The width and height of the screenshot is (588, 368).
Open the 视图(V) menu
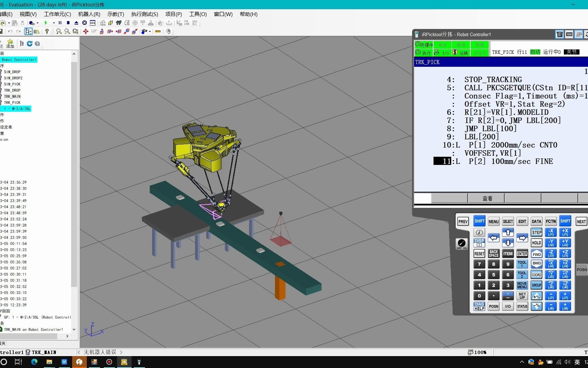point(28,14)
